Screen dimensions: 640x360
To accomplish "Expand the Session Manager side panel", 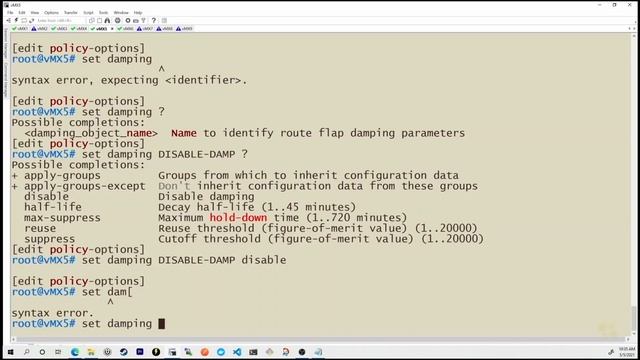I will coord(6,45).
